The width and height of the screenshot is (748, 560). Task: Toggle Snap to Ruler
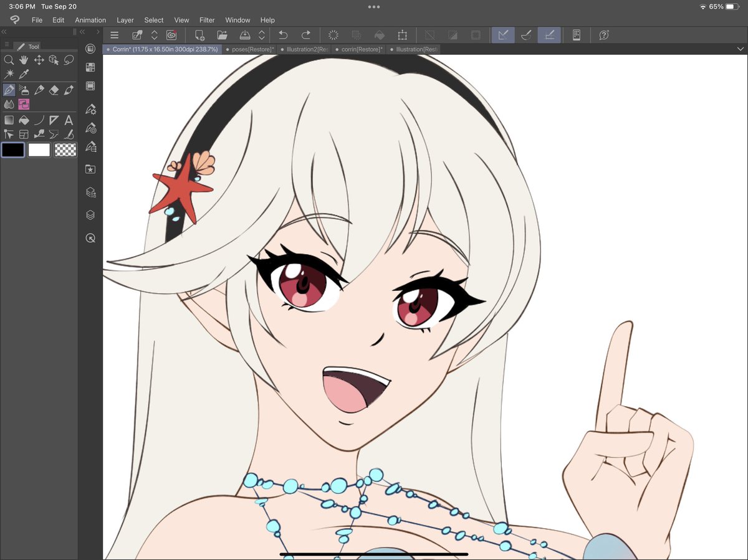[x=503, y=36]
